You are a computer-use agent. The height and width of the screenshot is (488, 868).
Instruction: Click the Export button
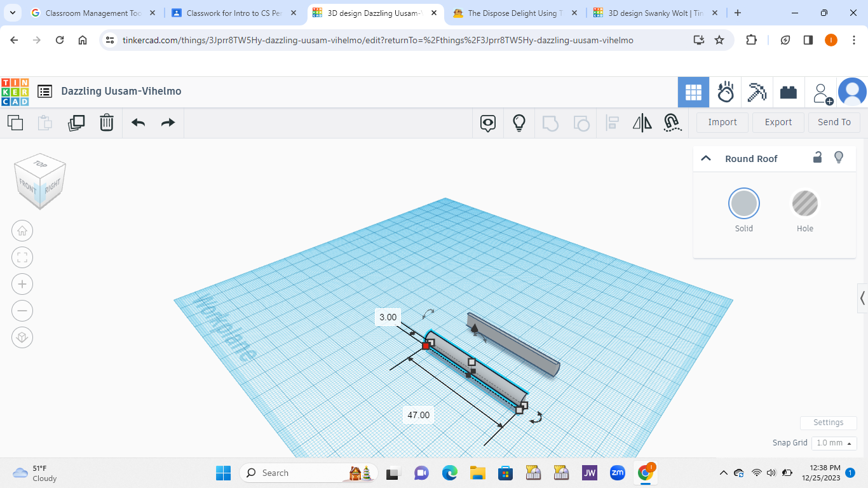tap(778, 122)
